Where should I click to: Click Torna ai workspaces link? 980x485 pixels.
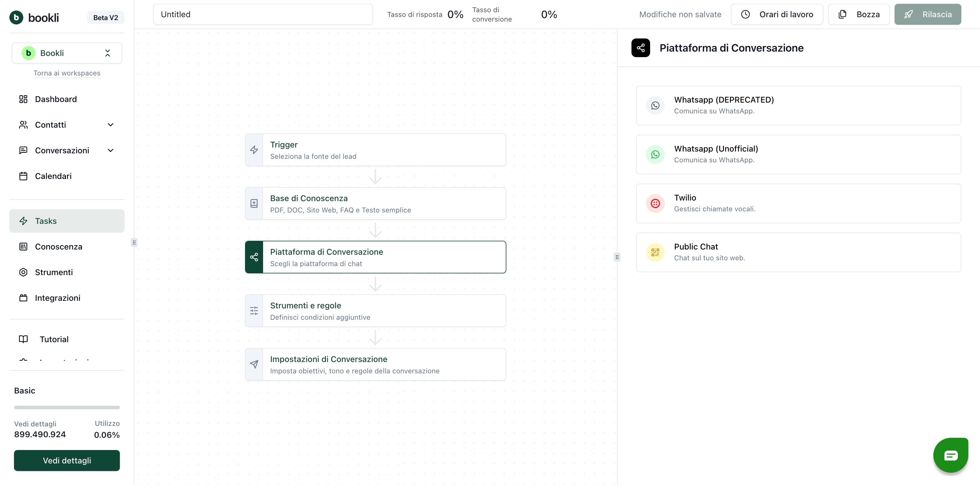[66, 73]
